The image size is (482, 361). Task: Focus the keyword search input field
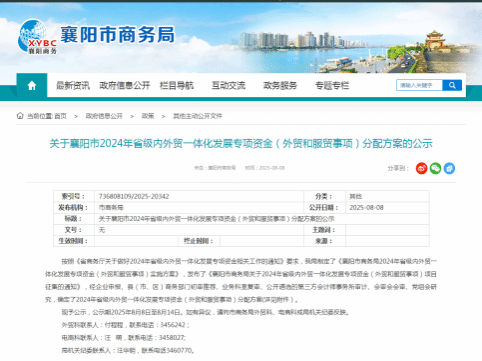[419, 85]
